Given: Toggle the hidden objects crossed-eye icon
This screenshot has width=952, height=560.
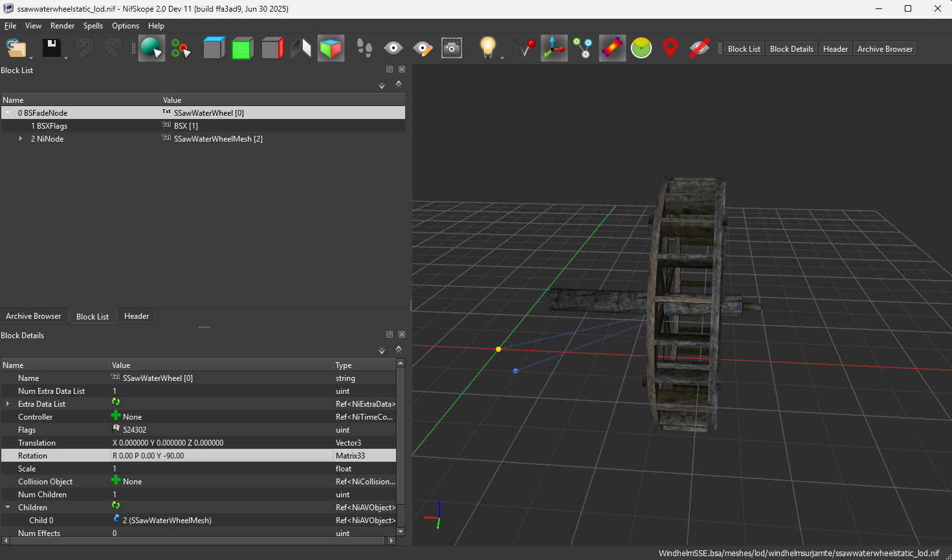Looking at the screenshot, I should (700, 48).
